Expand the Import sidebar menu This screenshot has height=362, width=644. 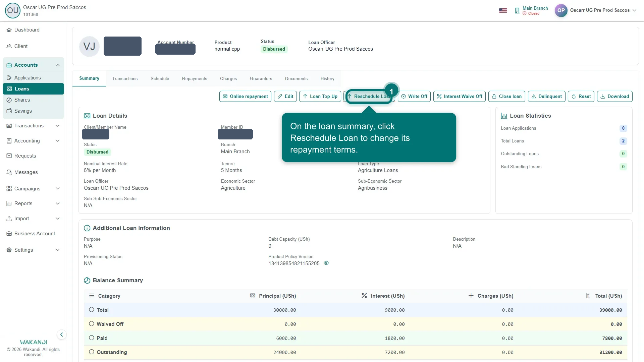[x=58, y=219]
